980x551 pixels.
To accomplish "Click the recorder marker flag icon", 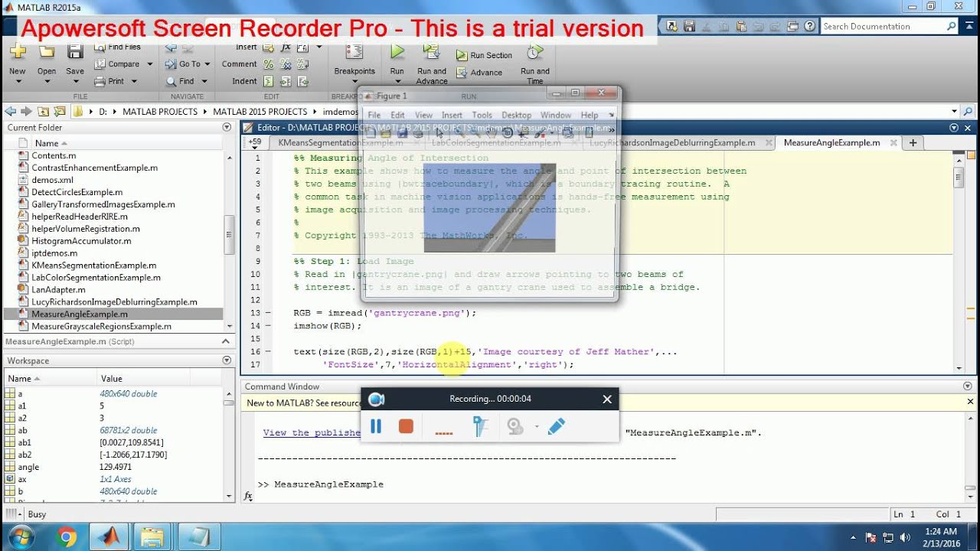I will click(x=480, y=426).
